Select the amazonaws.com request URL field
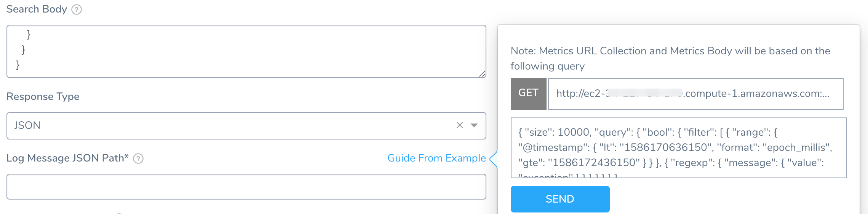 (x=695, y=94)
